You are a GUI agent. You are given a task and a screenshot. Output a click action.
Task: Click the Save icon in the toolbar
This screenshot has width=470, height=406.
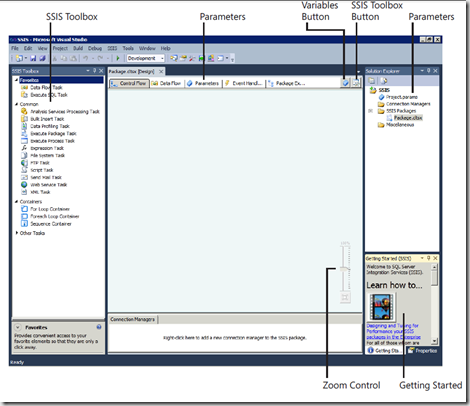(x=33, y=58)
